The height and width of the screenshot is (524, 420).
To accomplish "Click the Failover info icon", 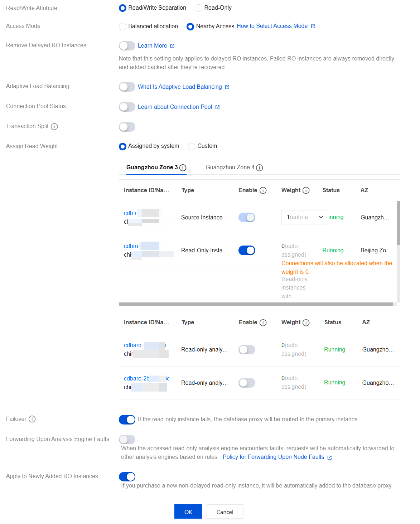I will 32,419.
